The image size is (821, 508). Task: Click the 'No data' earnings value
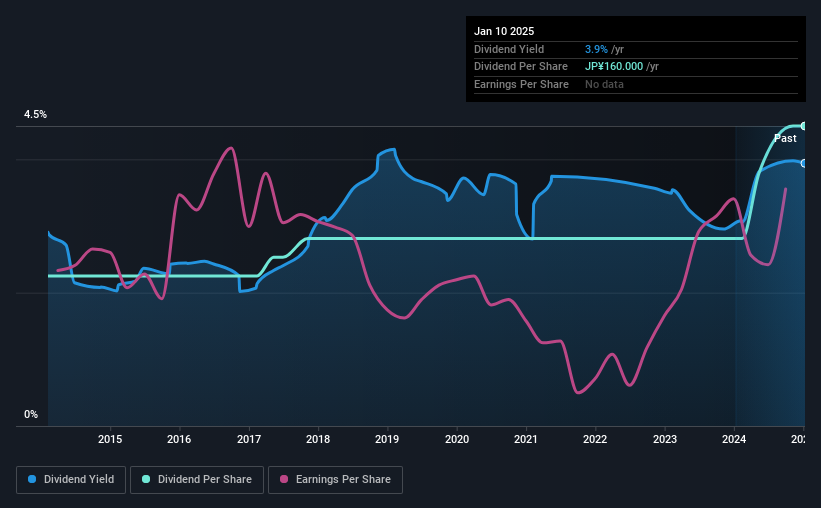[x=604, y=84]
